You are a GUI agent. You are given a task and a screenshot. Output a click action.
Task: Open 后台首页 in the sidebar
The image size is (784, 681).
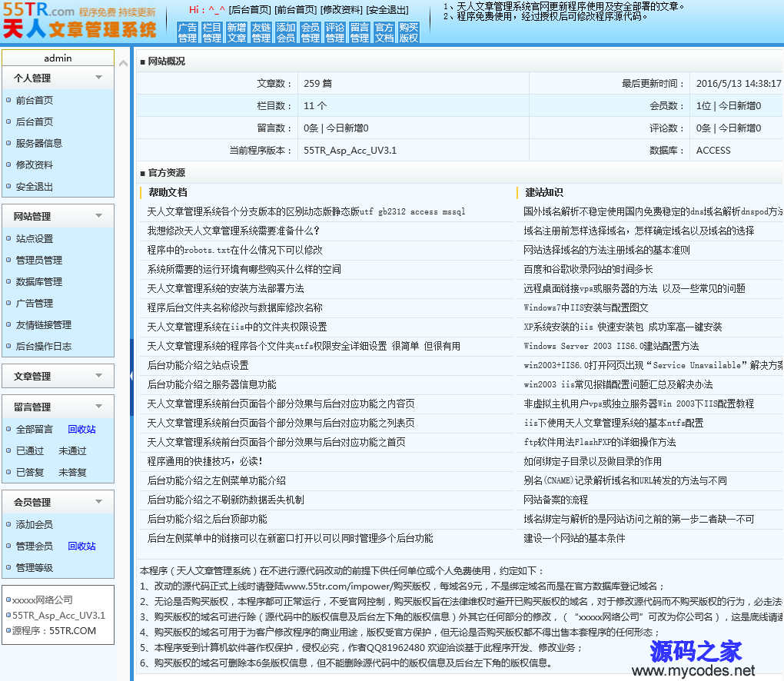coord(34,121)
